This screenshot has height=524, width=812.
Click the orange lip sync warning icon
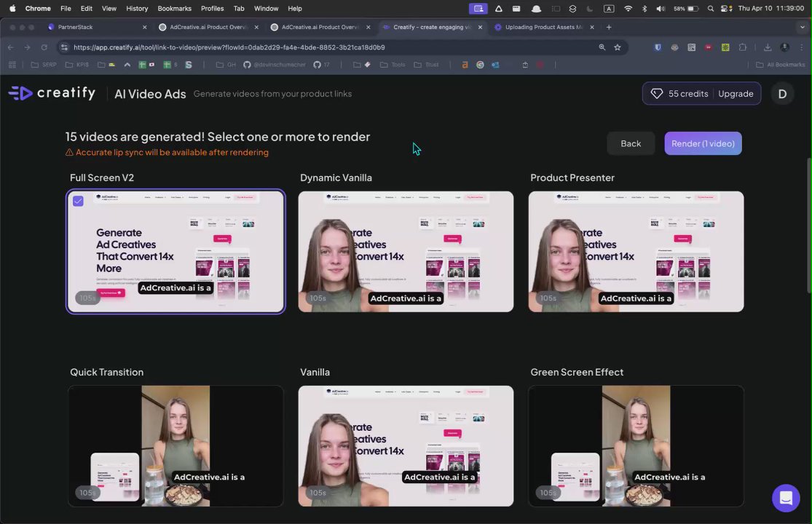69,152
